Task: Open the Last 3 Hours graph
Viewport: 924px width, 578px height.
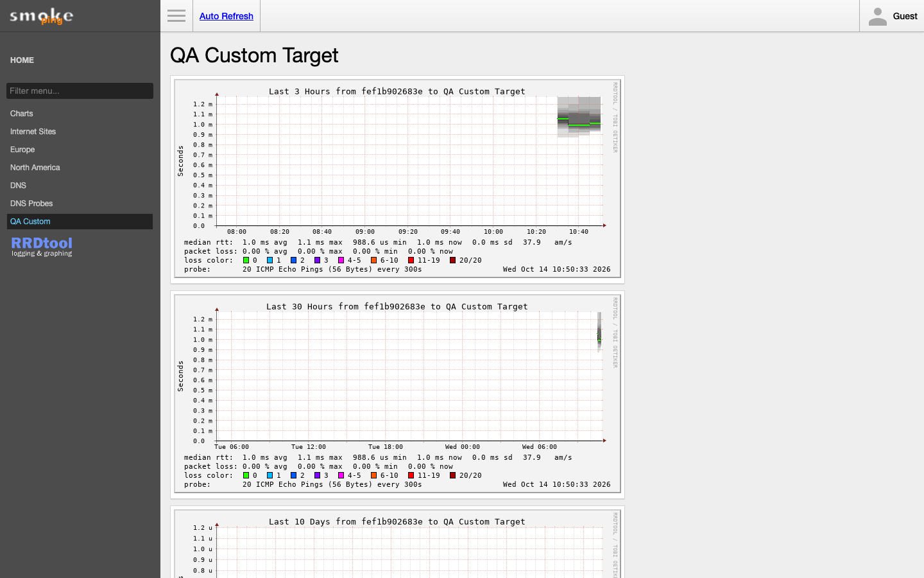Action: (x=397, y=179)
